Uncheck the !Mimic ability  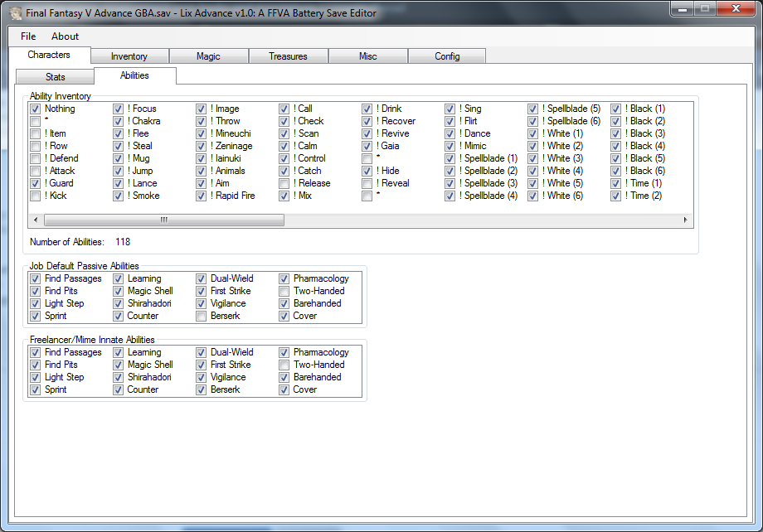pos(450,146)
